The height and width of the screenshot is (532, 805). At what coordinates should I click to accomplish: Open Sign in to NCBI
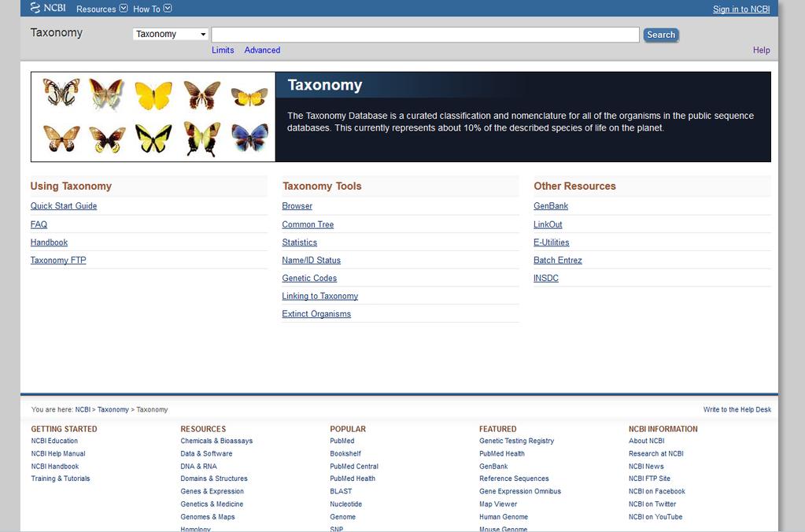(x=740, y=9)
